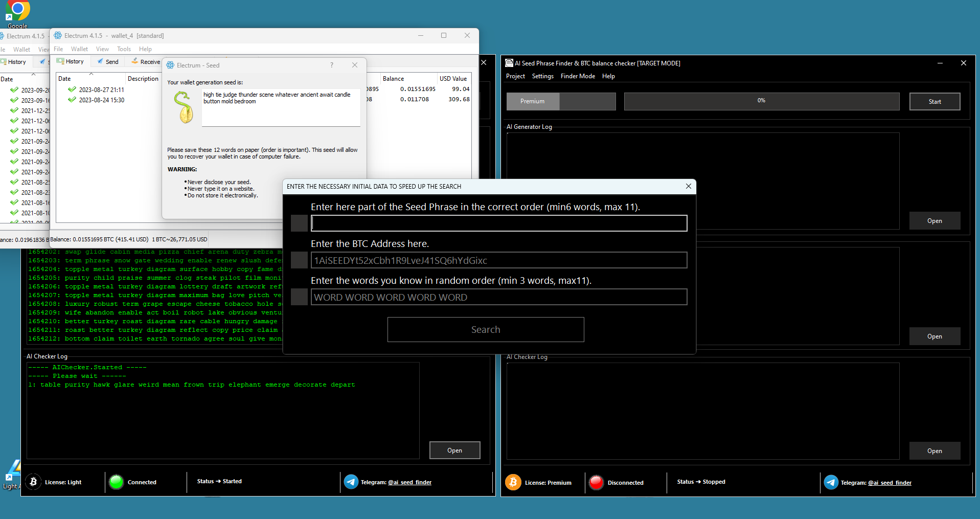Click the seed sprout icon in Electrum dialog
980x519 pixels.
coord(184,107)
